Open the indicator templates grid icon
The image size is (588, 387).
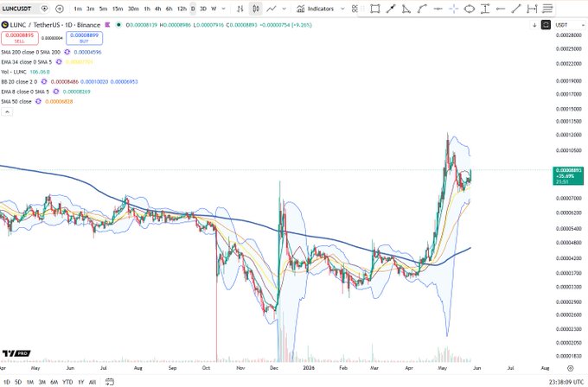355,9
